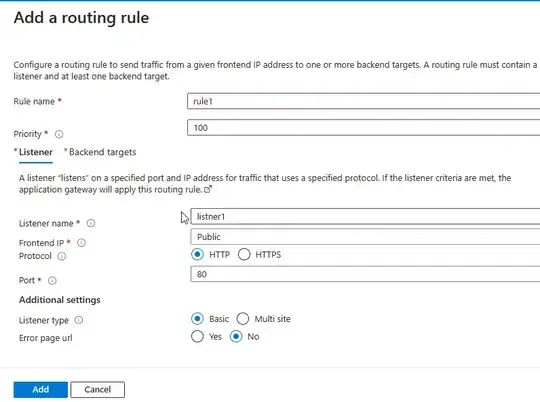Screen dimensions: 540x402
Task: Click the Listener name info icon
Action: click(91, 223)
